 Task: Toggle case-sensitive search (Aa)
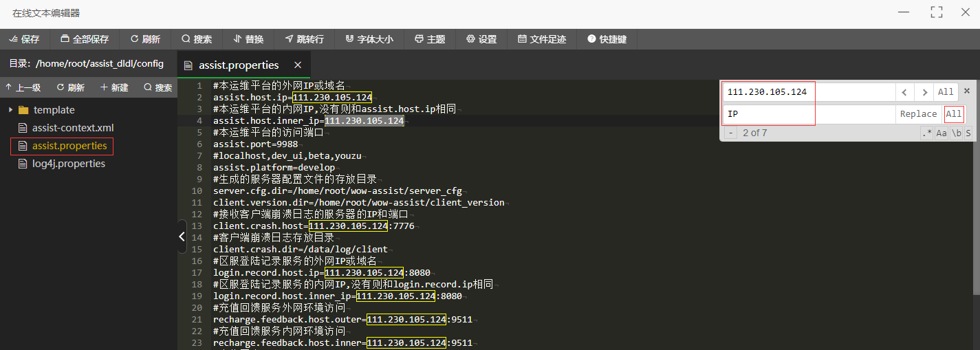click(x=941, y=133)
